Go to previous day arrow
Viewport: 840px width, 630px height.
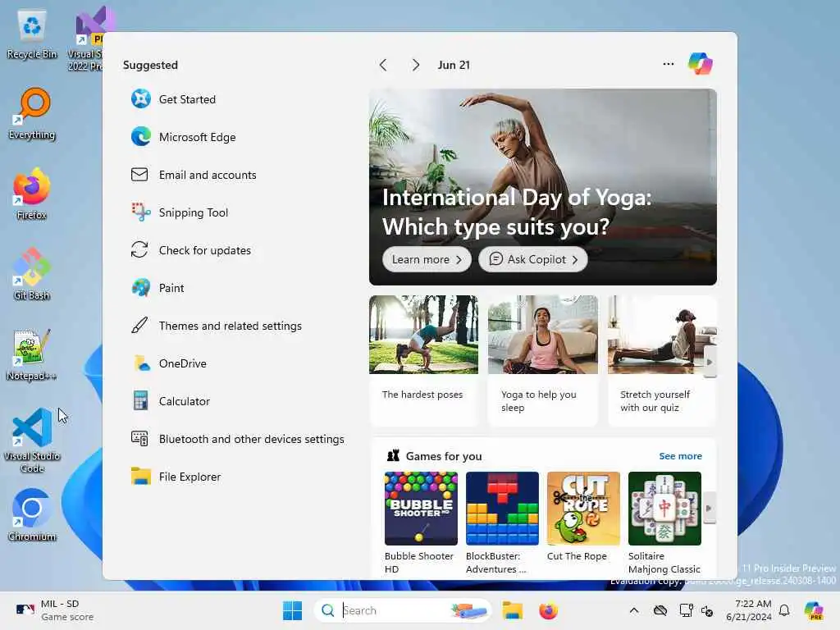[x=383, y=65]
